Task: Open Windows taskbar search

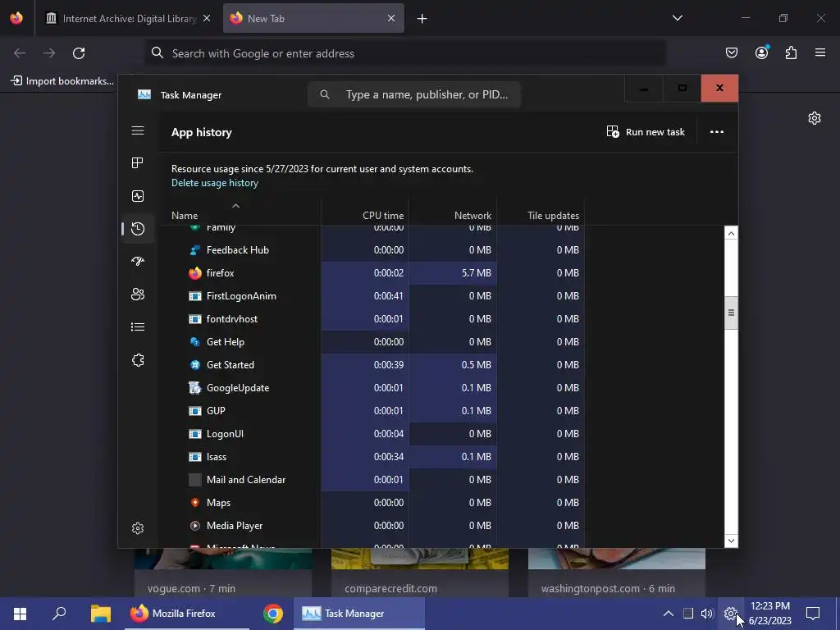Action: pos(59,614)
